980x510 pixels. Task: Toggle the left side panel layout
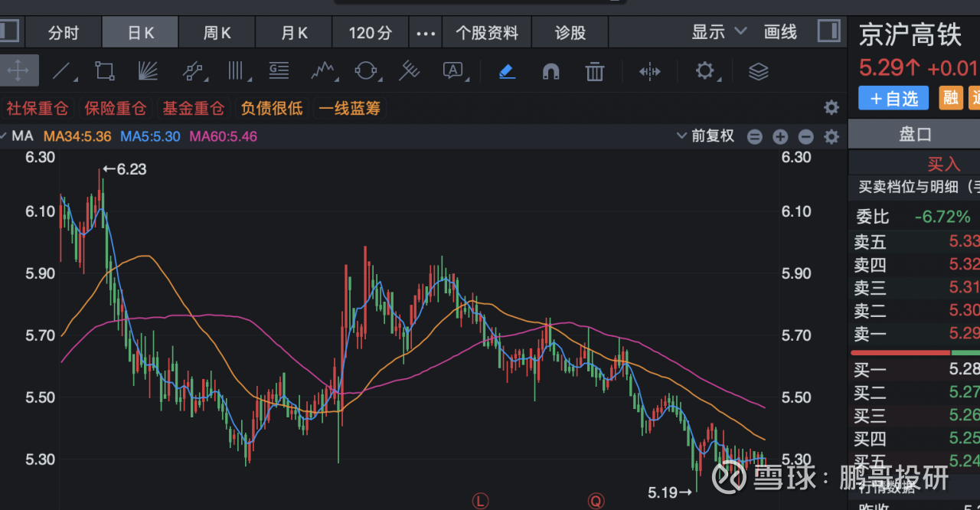8,31
